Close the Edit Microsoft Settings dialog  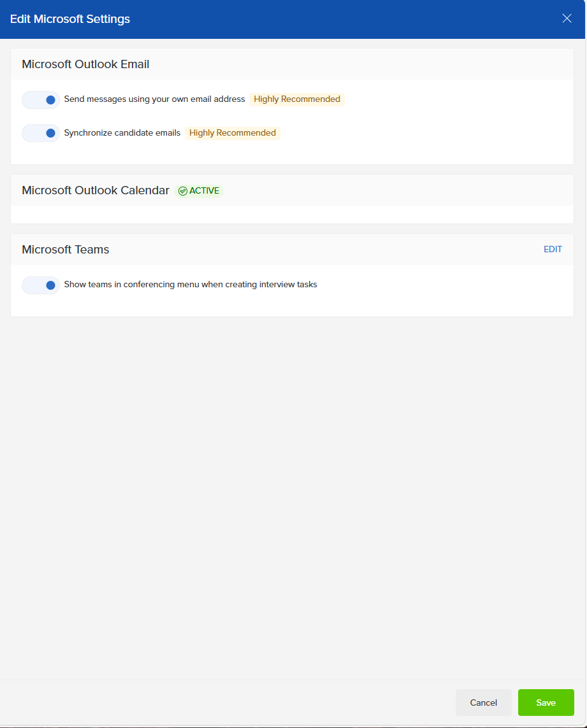tap(567, 18)
